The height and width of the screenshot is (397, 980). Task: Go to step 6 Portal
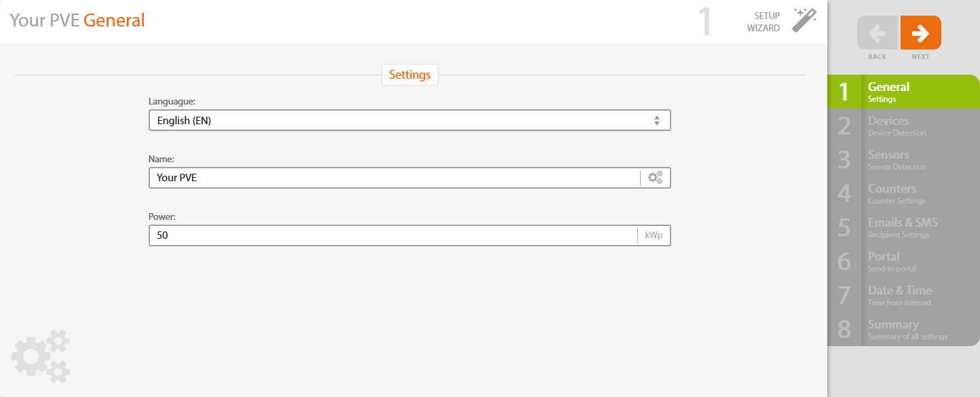coord(903,261)
